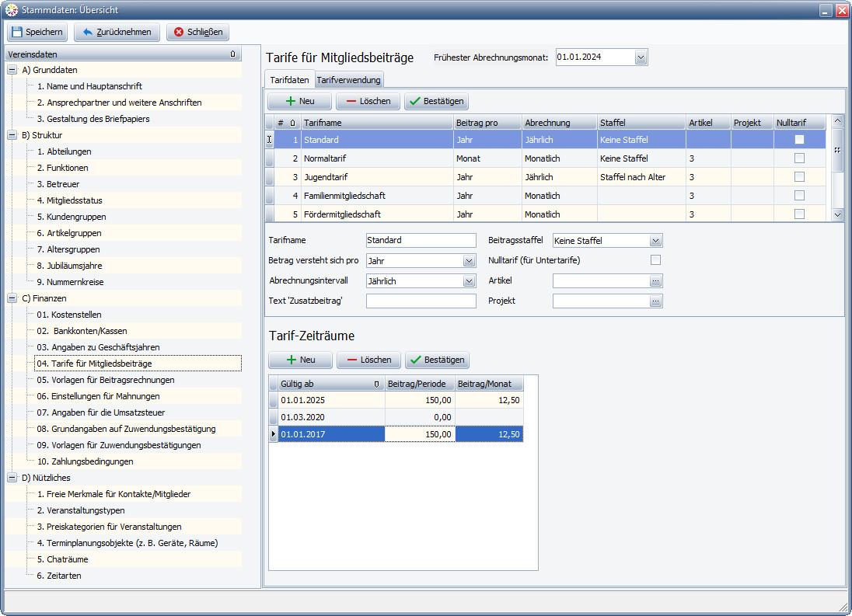
Task: Toggle Nulltarif checkbox for Familienmitgliedschaft row
Action: click(799, 195)
